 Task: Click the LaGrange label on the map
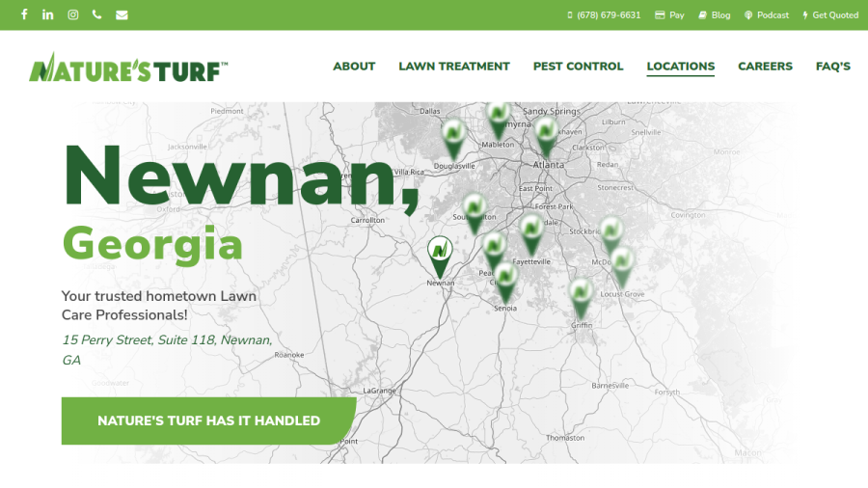click(x=379, y=390)
